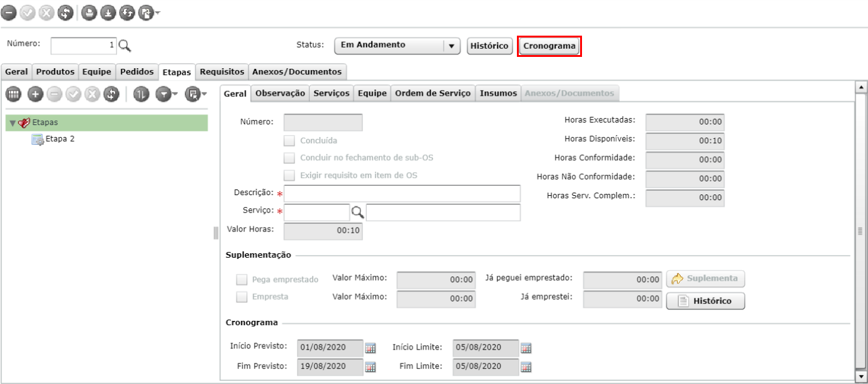The width and height of the screenshot is (868, 384).
Task: Click the Horas Disponíveis value 00:10
Action: [x=685, y=141]
